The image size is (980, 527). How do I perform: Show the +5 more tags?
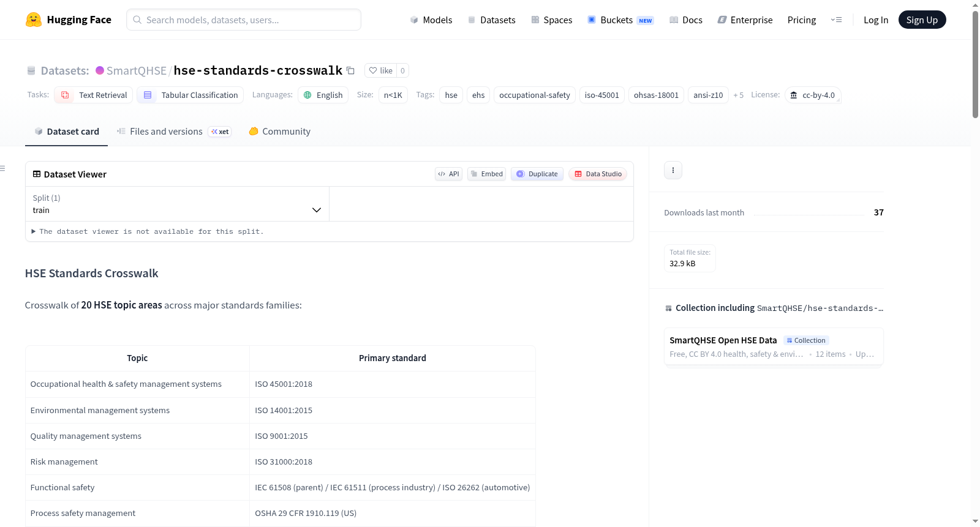pyautogui.click(x=738, y=95)
